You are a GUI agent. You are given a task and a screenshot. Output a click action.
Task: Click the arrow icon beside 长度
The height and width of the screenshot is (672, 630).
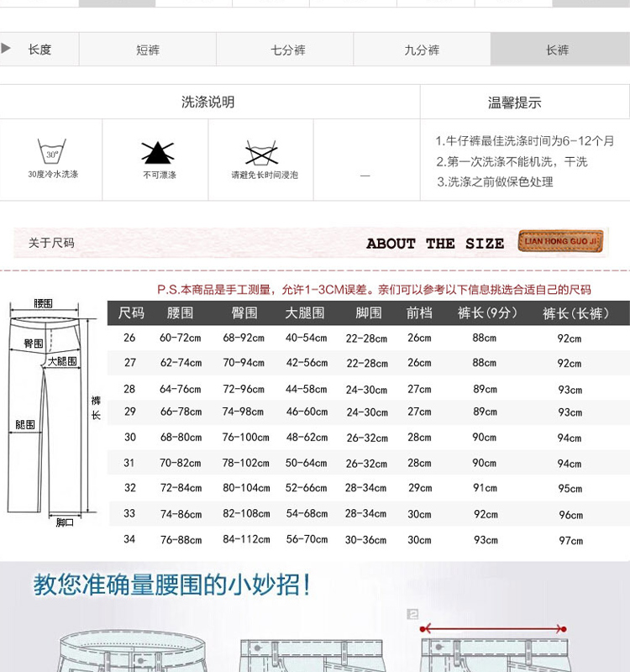pos(6,48)
